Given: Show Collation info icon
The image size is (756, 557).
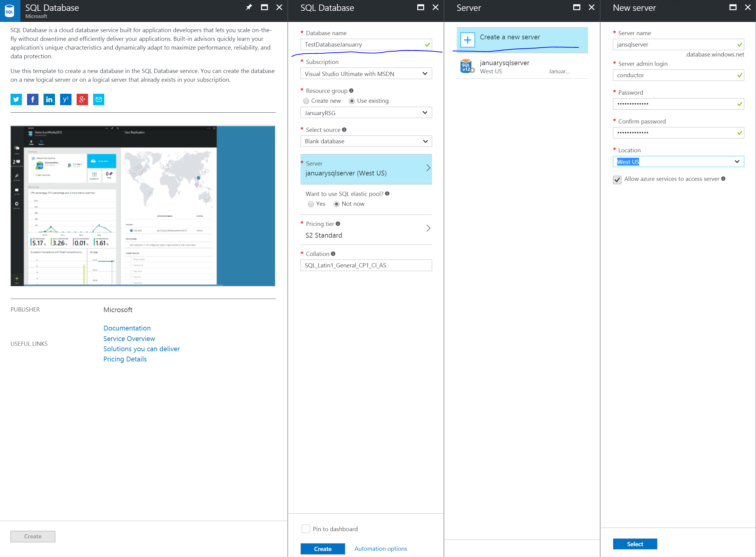Looking at the screenshot, I should 333,254.
